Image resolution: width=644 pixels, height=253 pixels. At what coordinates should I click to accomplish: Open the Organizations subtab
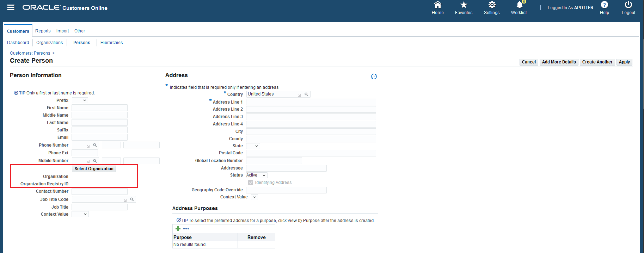[50, 43]
